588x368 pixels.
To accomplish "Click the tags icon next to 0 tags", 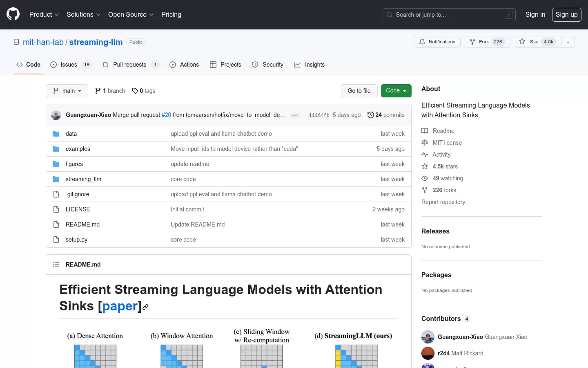I will (135, 91).
